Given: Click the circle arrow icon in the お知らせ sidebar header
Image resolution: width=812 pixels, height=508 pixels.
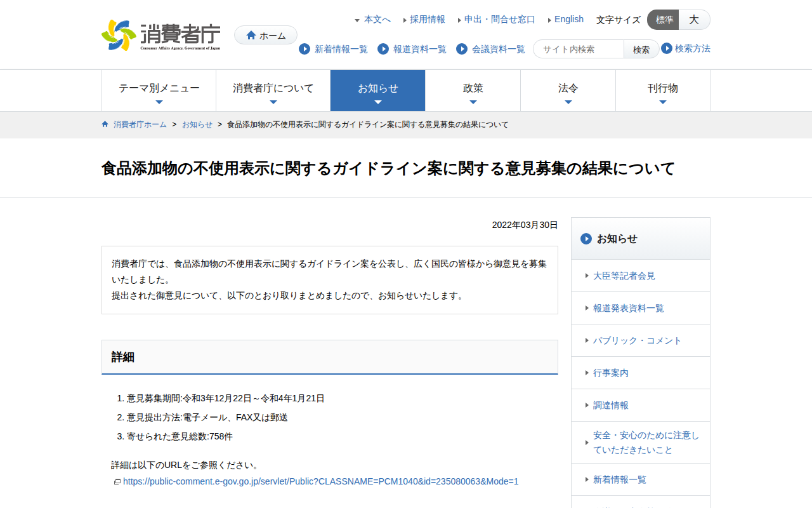Looking at the screenshot, I should click(584, 239).
